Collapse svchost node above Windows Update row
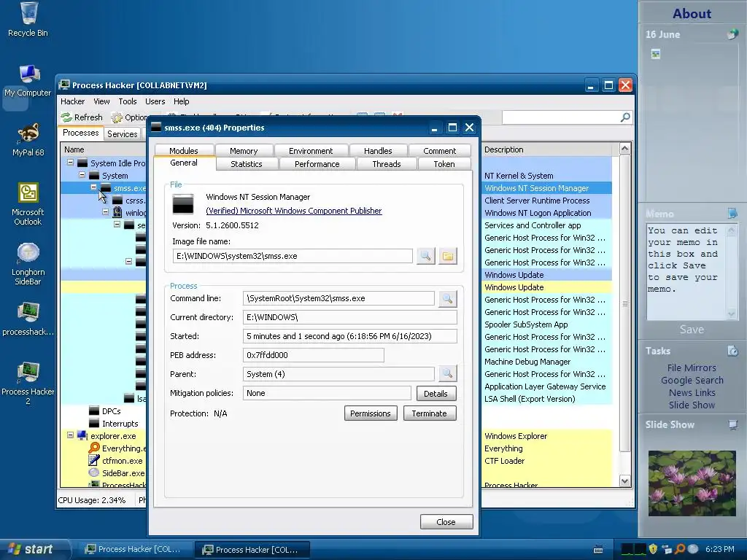Screen dimensions: 747x560 tap(128, 262)
